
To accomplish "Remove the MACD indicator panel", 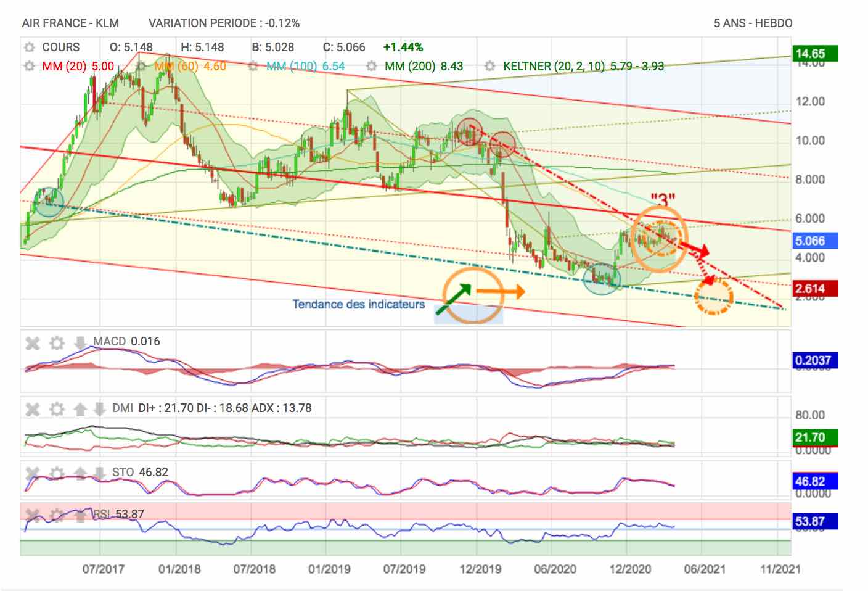I will pos(33,343).
